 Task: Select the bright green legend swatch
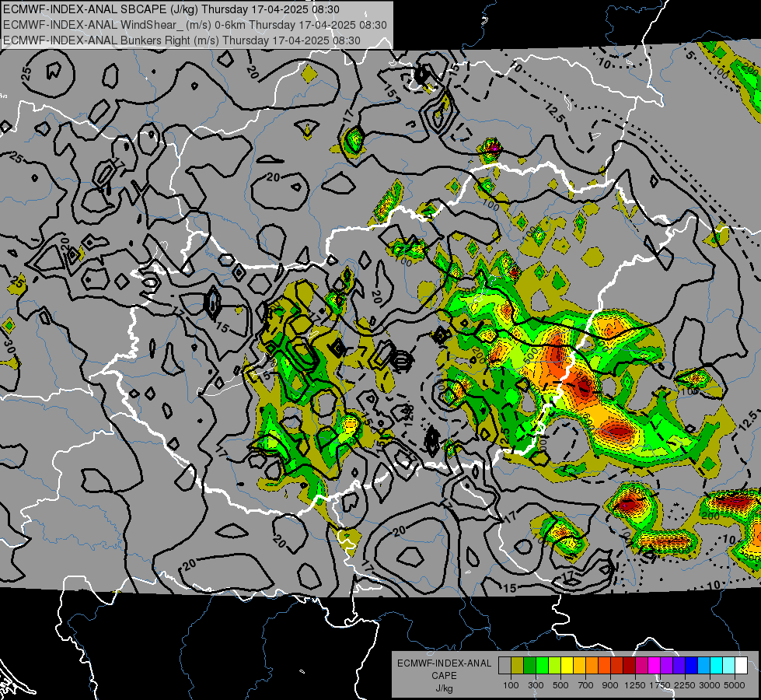tap(542, 665)
